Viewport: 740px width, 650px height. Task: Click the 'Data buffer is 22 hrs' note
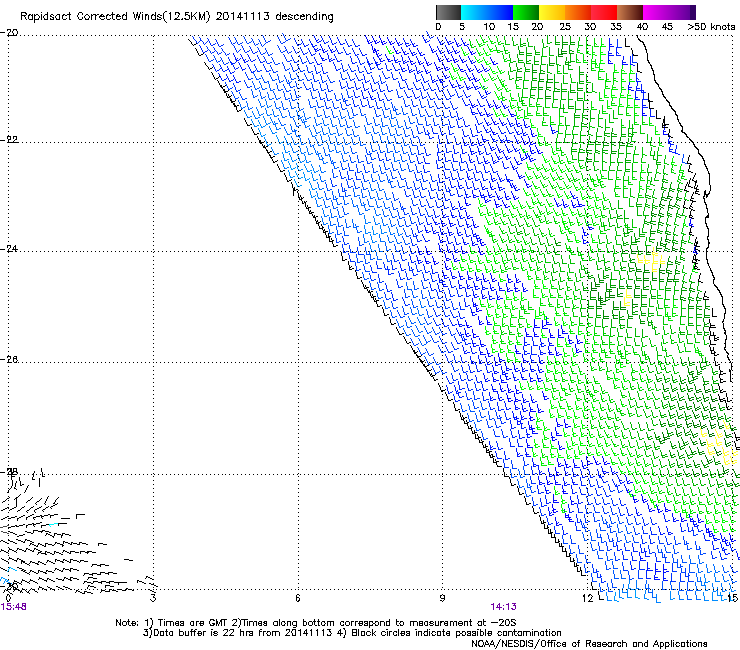[202, 633]
